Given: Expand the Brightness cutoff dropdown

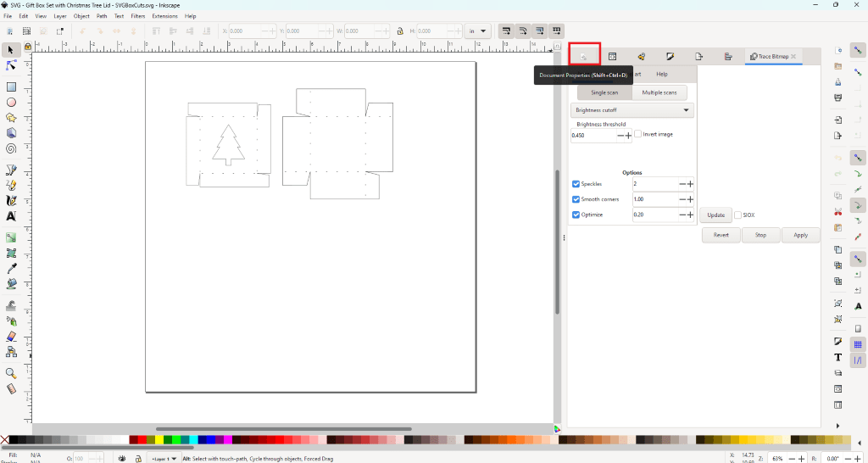Looking at the screenshot, I should tap(632, 110).
